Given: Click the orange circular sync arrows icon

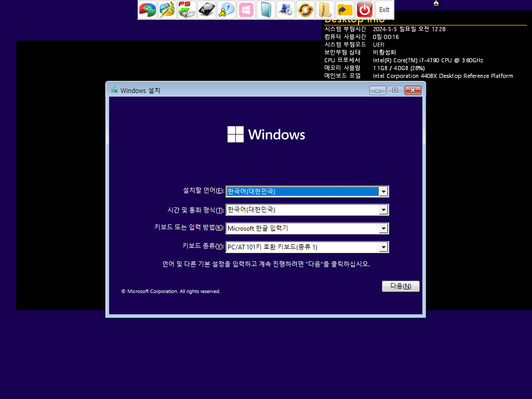Looking at the screenshot, I should point(305,10).
